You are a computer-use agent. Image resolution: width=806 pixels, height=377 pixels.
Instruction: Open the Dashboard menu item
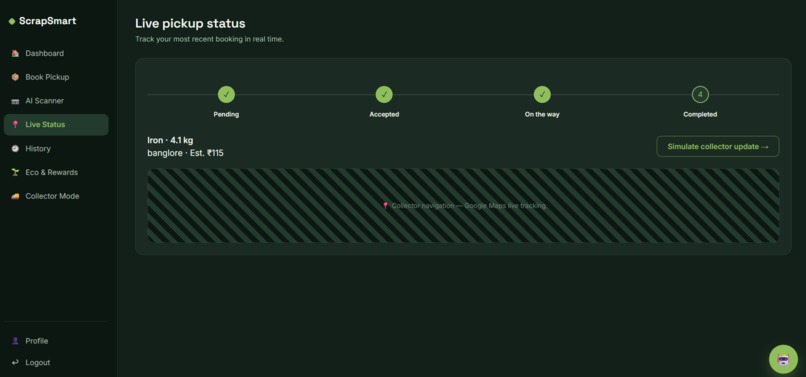pos(56,53)
